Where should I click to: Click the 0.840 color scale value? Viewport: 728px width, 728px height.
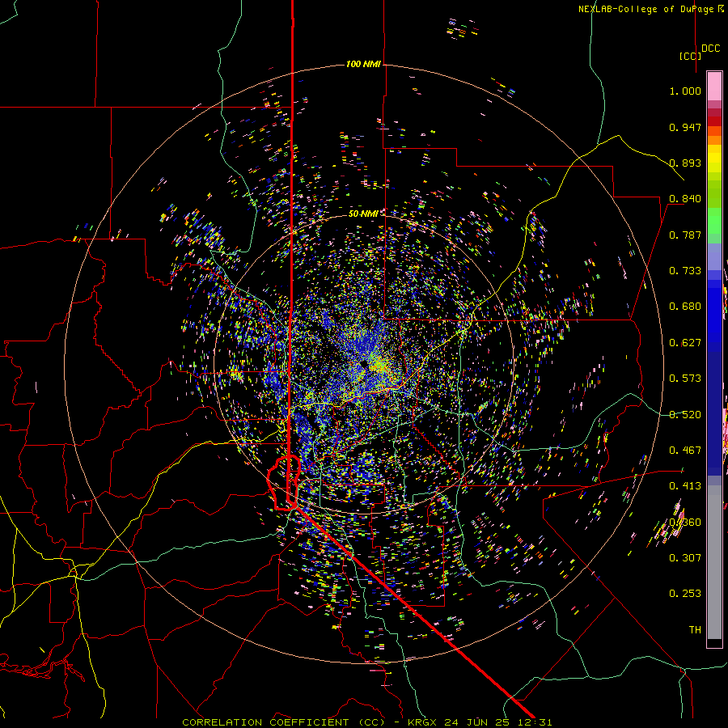pos(685,199)
